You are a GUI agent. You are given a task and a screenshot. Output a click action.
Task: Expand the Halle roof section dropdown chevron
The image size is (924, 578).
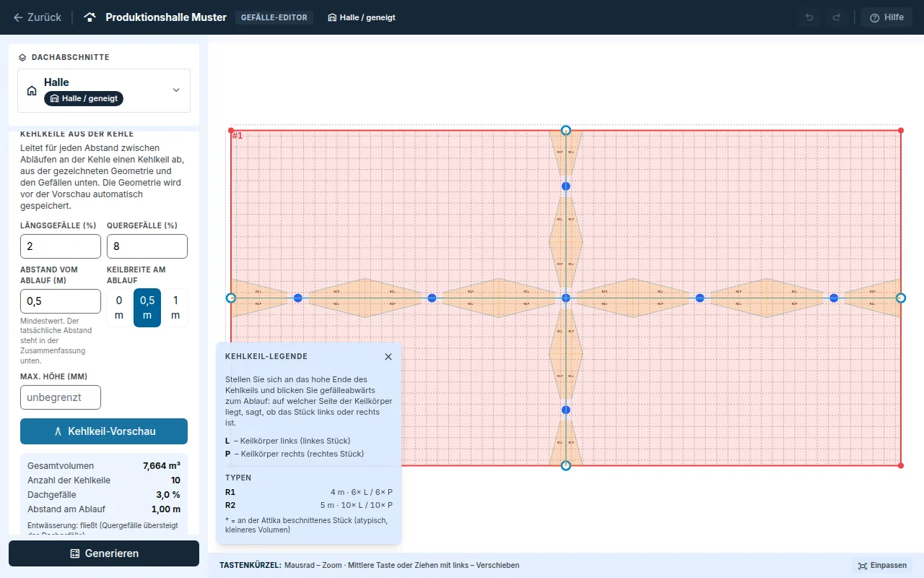[x=176, y=90]
